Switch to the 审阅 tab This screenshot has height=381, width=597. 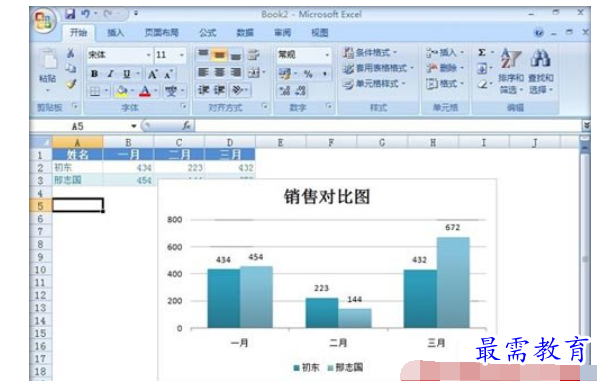(x=283, y=33)
